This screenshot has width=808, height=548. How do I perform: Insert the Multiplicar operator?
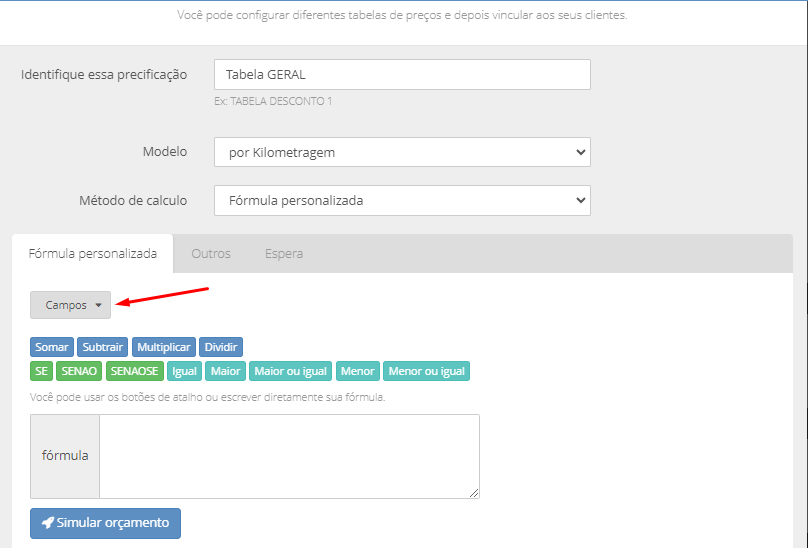164,347
